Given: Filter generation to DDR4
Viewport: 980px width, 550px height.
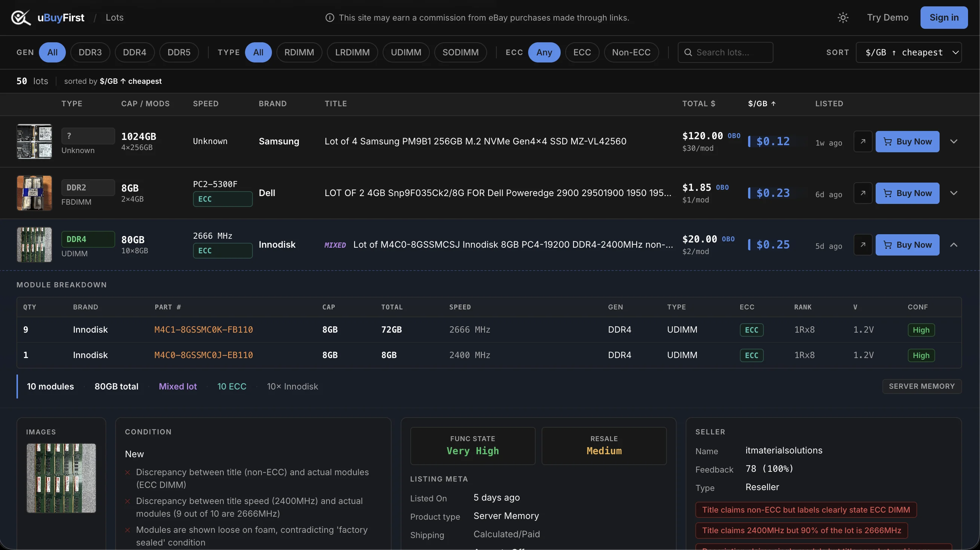Looking at the screenshot, I should 134,52.
